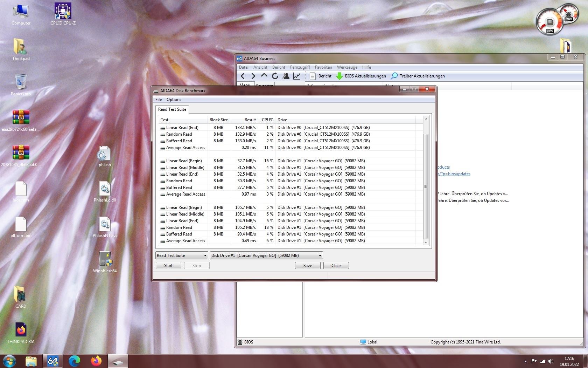The width and height of the screenshot is (588, 368).
Task: Sort results by CPU% column header
Action: [x=267, y=120]
